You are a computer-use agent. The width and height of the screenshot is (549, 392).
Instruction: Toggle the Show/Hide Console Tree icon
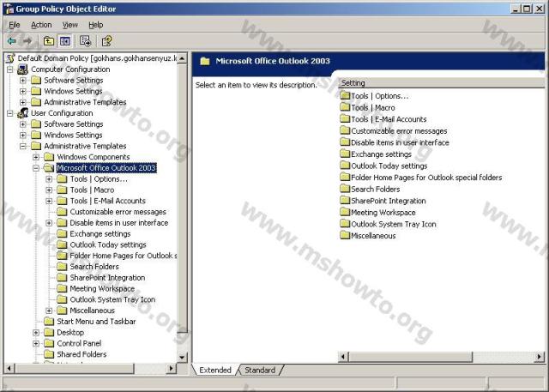[65, 41]
